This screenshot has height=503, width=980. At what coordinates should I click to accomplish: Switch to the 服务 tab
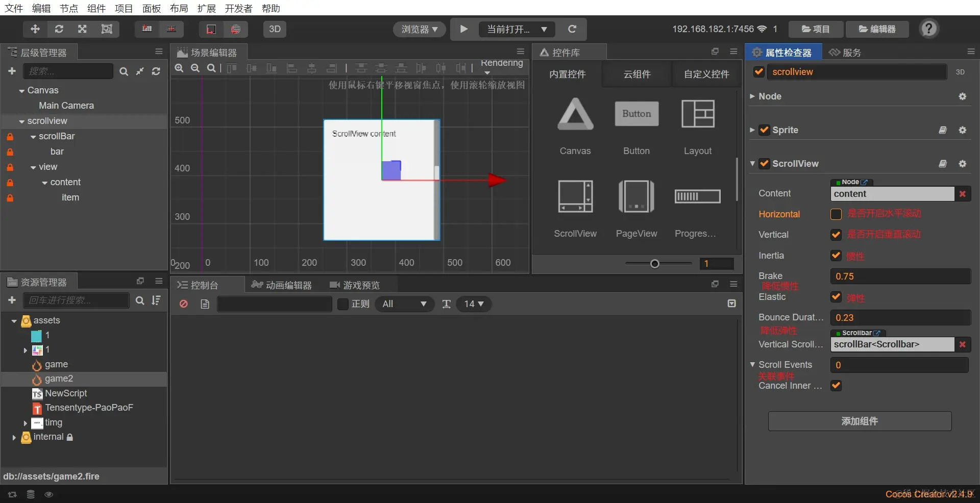(845, 53)
